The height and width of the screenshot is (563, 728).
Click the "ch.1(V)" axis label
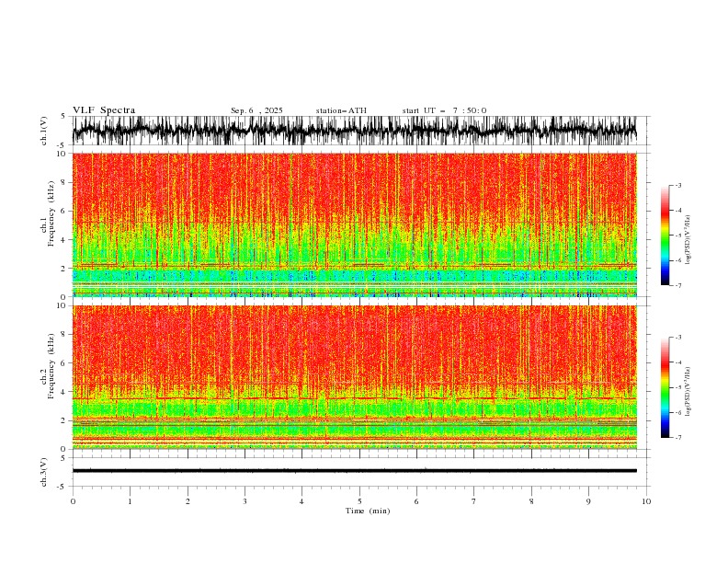[x=44, y=131]
